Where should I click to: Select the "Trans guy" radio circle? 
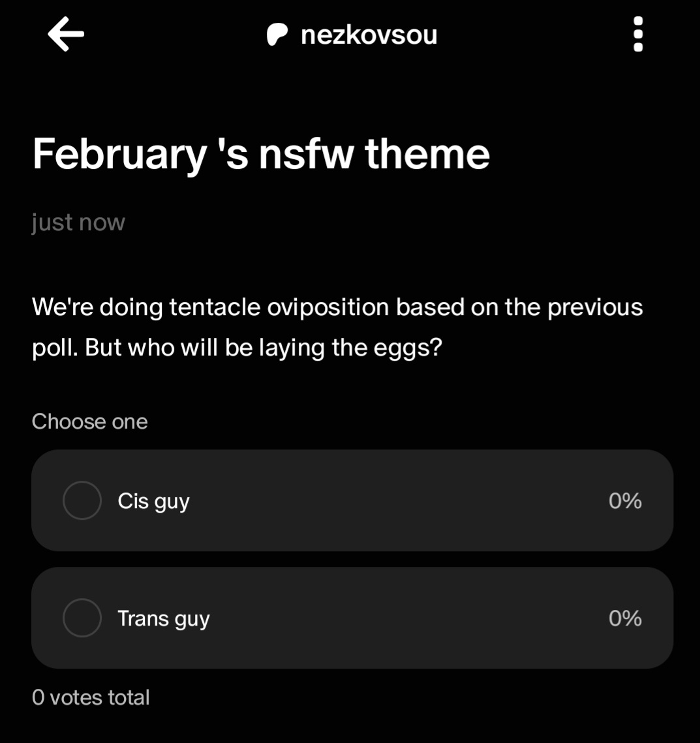(82, 618)
